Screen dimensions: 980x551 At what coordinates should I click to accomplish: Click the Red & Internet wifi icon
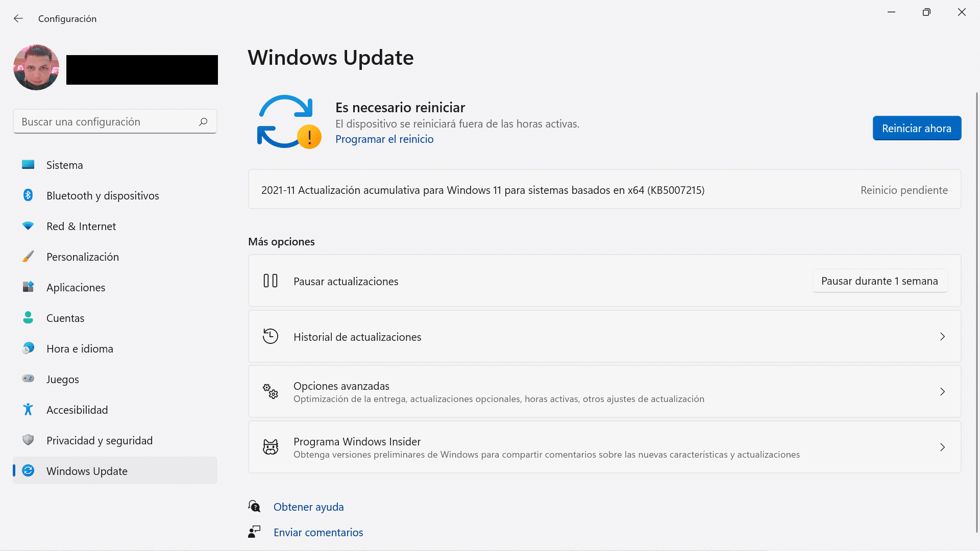point(28,226)
